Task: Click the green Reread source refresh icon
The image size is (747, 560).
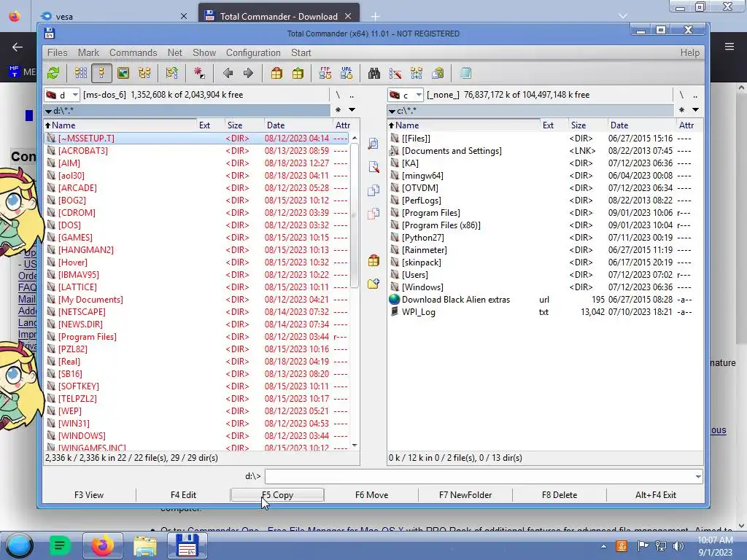Action: [x=53, y=73]
